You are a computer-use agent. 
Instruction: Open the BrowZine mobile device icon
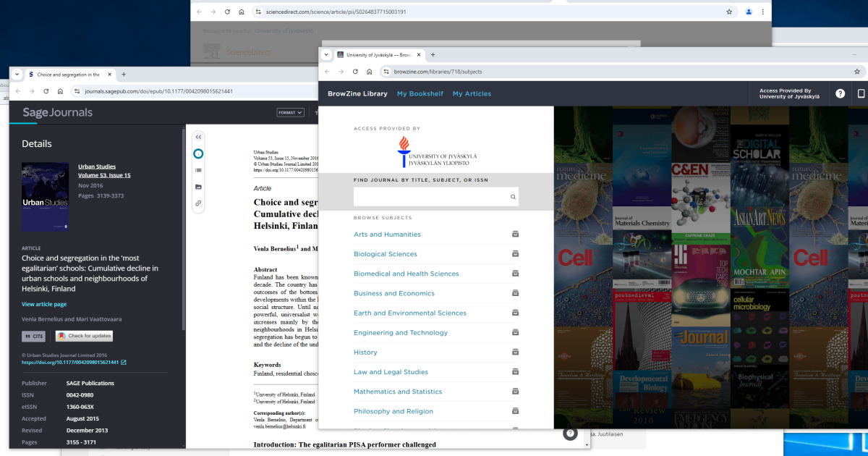coord(861,93)
